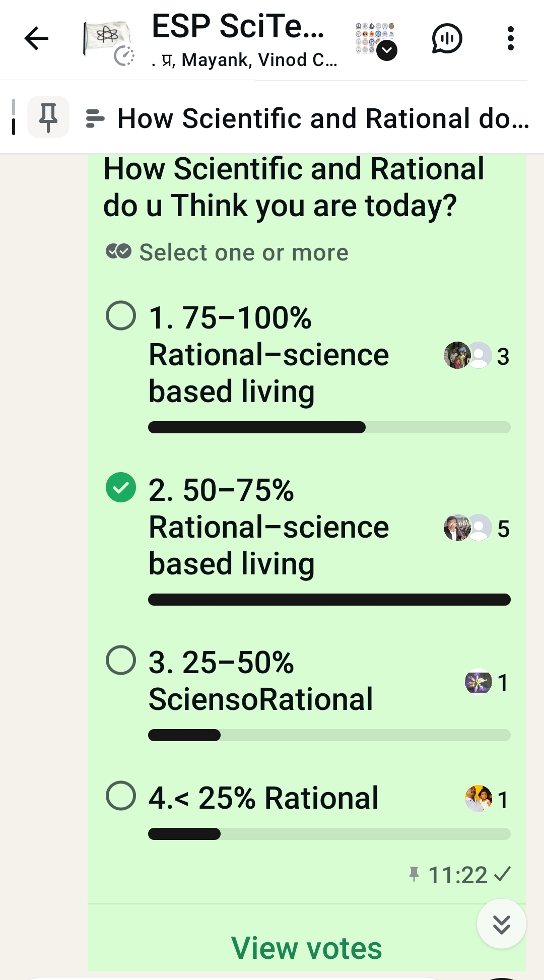The height and width of the screenshot is (980, 544).
Task: Tap the flower avatar on 25–50% option
Action: [478, 681]
